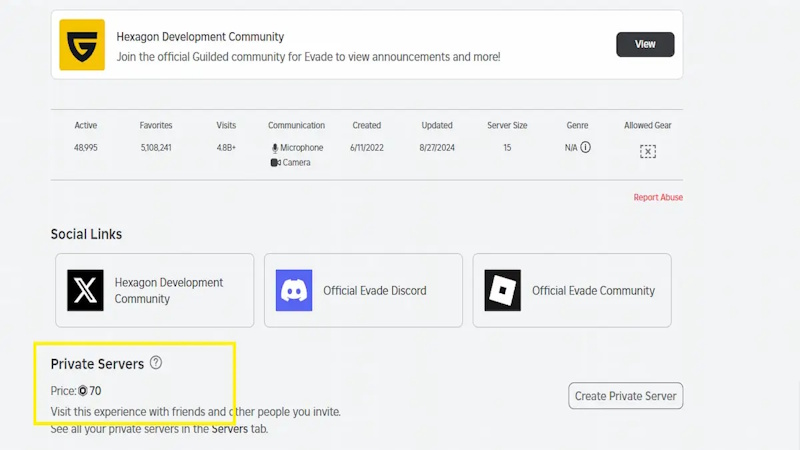Click the Roblox community logo icon
Image resolution: width=800 pixels, height=450 pixels.
coord(503,290)
